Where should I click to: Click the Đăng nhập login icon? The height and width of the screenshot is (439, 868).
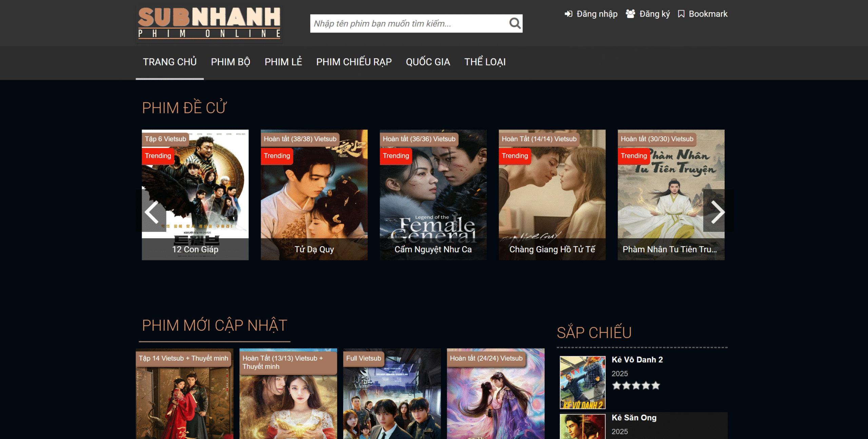coord(568,14)
